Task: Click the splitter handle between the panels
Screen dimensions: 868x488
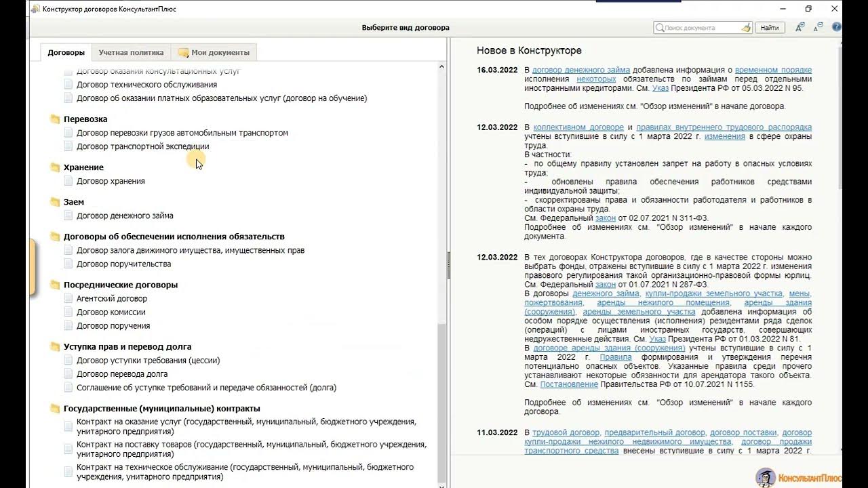Action: tap(448, 265)
